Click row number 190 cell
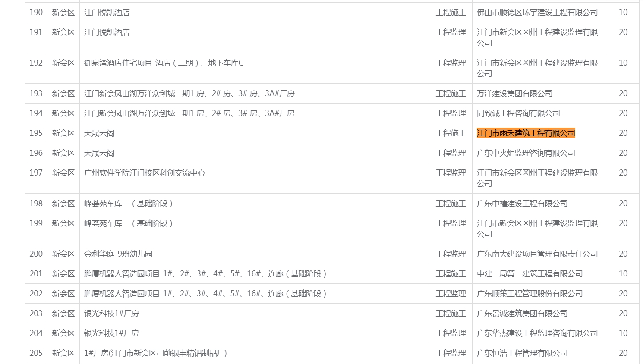 (x=36, y=13)
